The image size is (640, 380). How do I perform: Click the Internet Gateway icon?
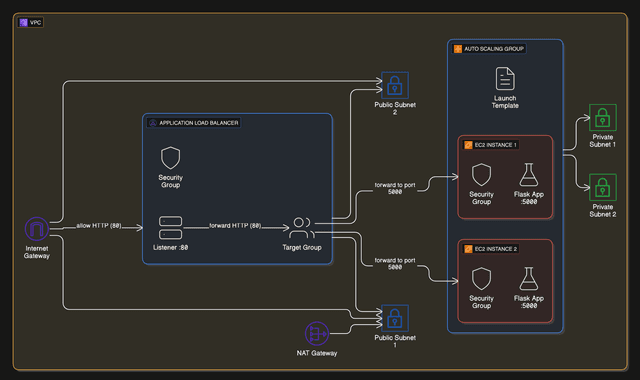(x=37, y=229)
